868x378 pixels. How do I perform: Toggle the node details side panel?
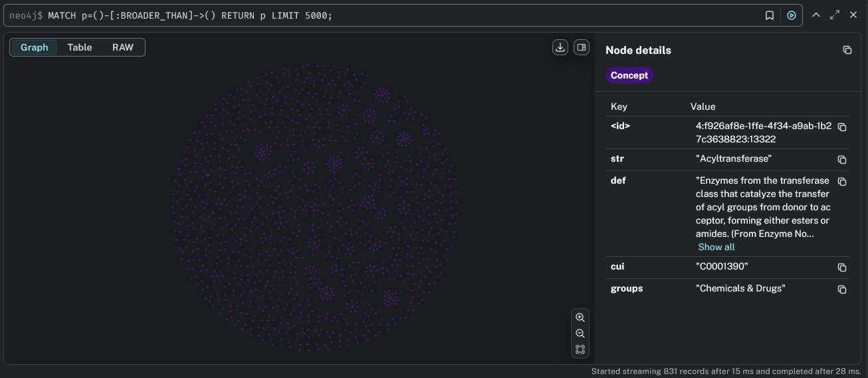click(582, 47)
